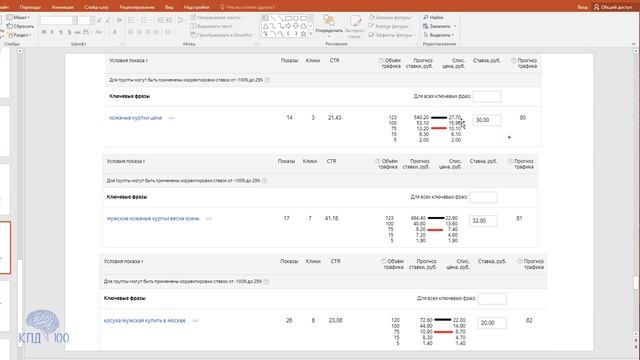This screenshot has height=360, width=640.
Task: Click keyword 'кожаные куртки цена'
Action: tap(136, 118)
